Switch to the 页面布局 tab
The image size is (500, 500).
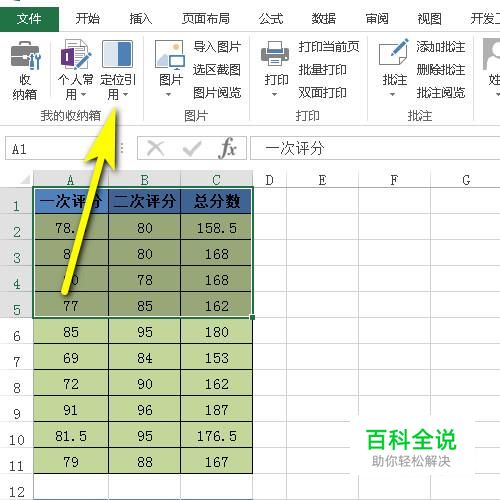coord(206,19)
